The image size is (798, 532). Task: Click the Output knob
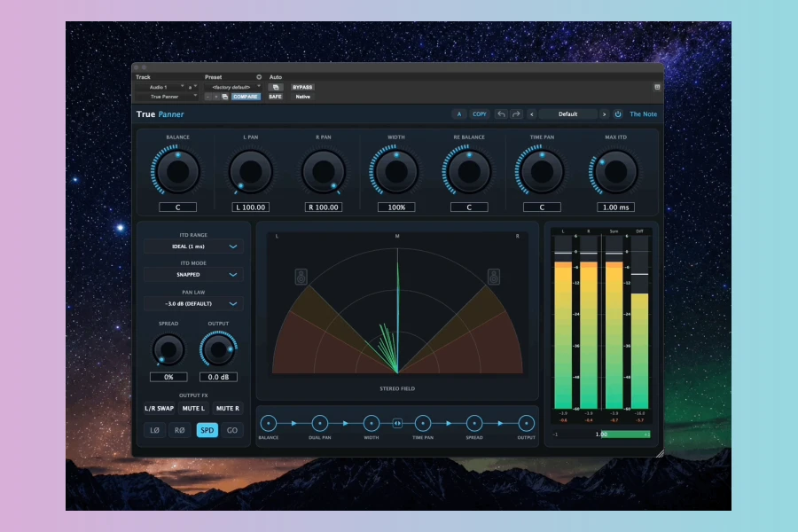tap(218, 349)
